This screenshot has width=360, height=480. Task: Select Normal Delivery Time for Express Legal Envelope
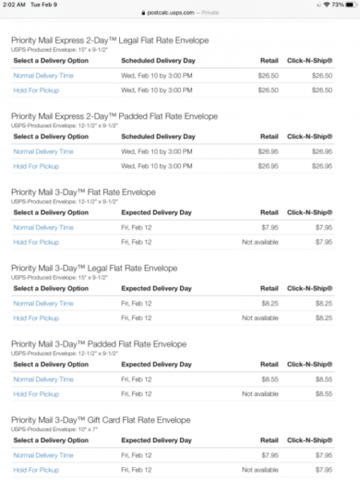coord(43,76)
